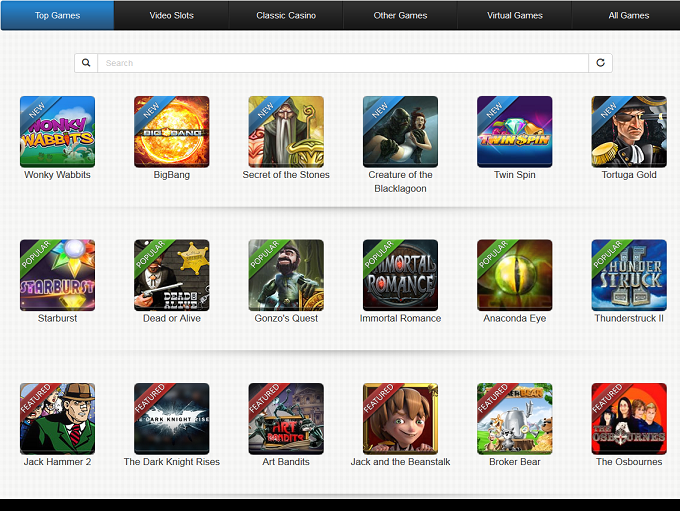Click the Tortuga Gold label

coord(629,175)
